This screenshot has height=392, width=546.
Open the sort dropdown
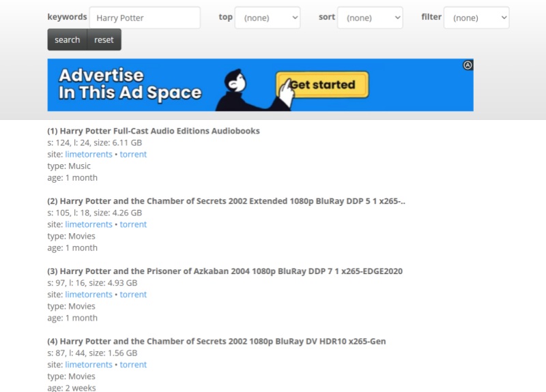point(370,18)
